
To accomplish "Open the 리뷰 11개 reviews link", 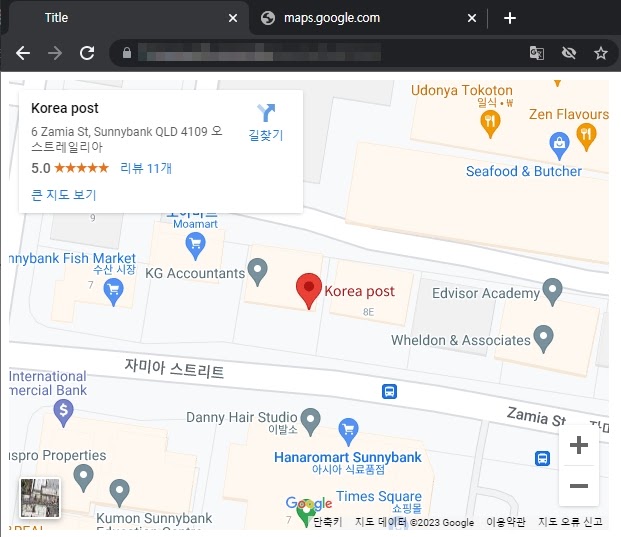I will 146,168.
